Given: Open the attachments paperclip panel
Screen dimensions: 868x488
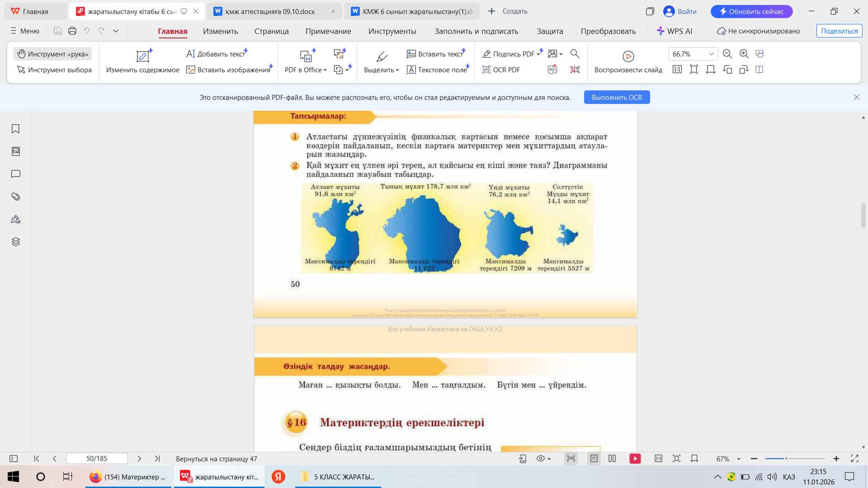Looking at the screenshot, I should click(x=15, y=197).
